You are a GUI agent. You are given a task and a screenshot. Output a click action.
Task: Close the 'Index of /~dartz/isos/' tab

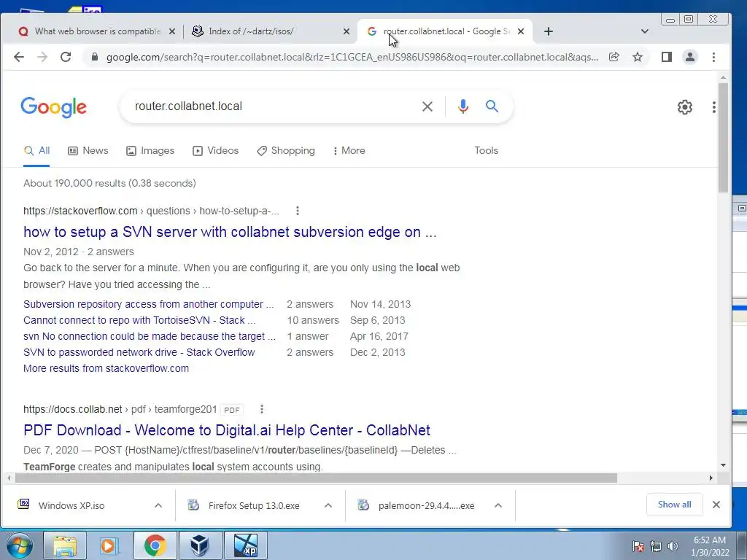[x=347, y=31]
